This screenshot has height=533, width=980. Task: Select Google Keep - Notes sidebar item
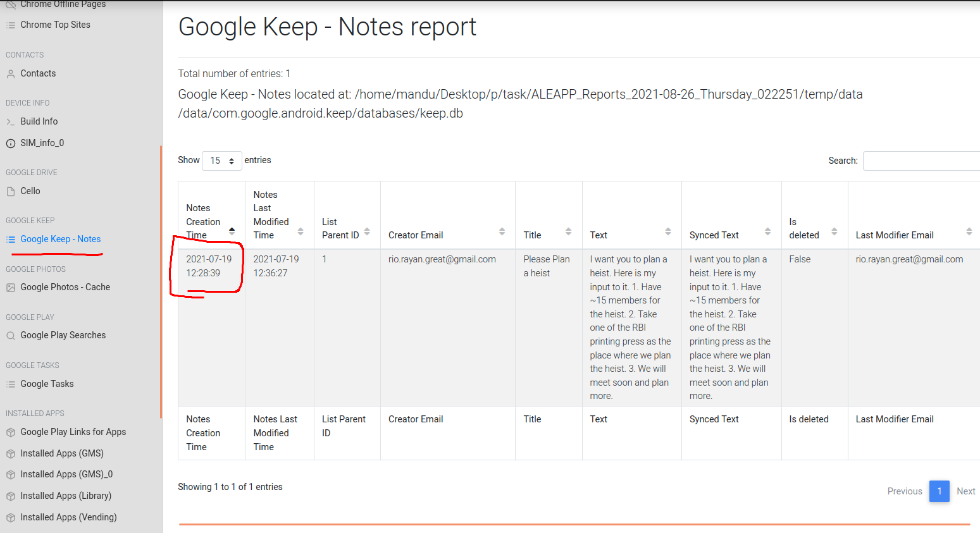61,239
